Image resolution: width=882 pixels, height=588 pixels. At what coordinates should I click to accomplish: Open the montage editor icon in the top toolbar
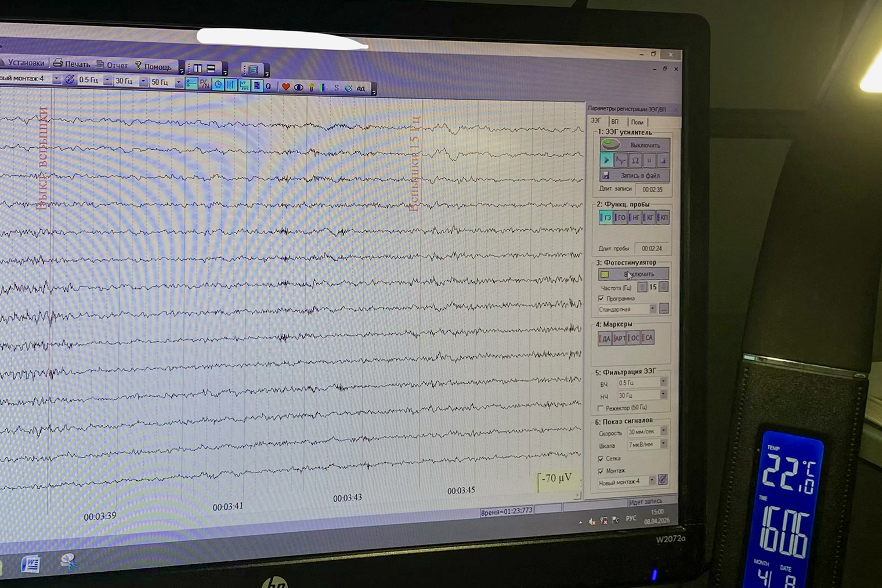[70, 79]
